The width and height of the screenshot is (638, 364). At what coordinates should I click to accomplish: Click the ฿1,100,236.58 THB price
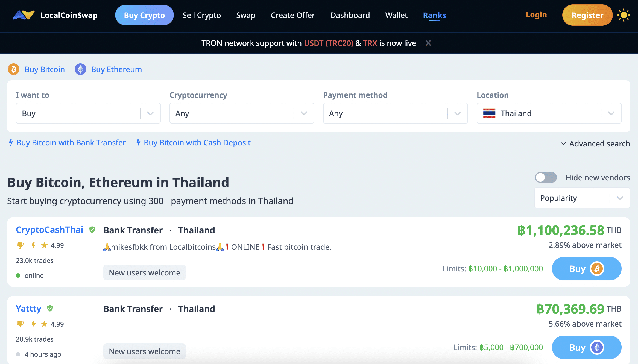(569, 230)
